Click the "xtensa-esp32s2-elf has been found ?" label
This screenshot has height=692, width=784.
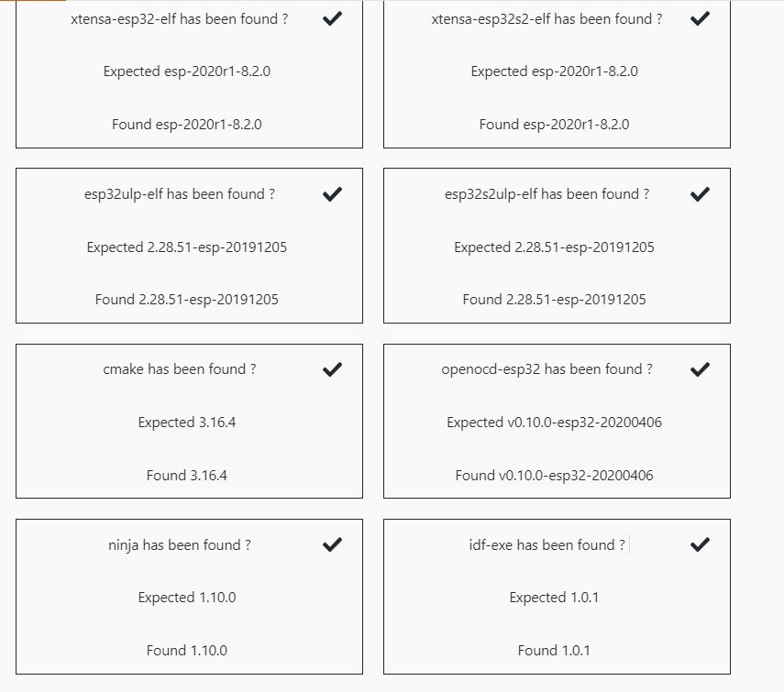point(547,18)
